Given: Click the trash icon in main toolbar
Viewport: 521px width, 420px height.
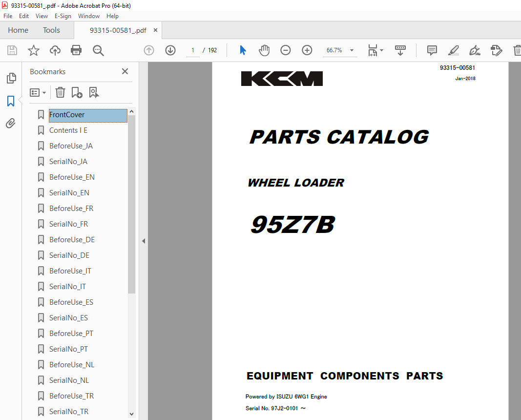Looking at the screenshot, I should [517, 50].
